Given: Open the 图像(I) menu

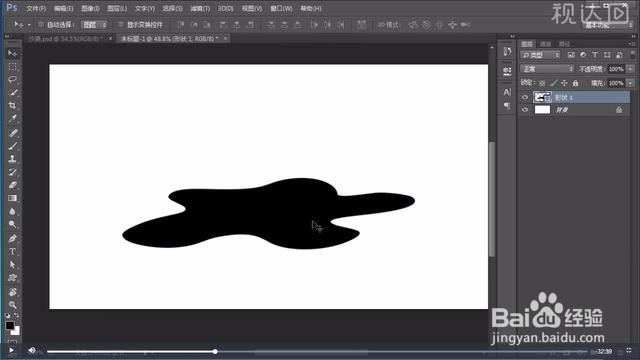Looking at the screenshot, I should click(x=90, y=8).
